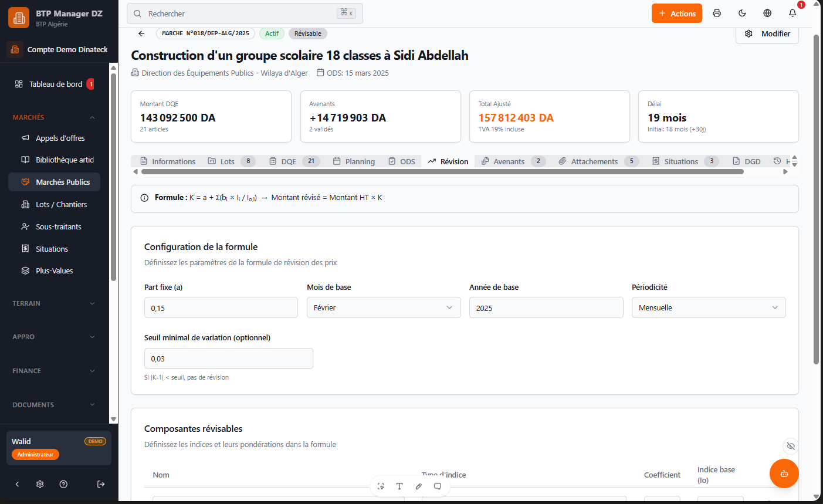Open Lots / Chantiers in sidebar
This screenshot has width=823, height=504.
pos(54,204)
